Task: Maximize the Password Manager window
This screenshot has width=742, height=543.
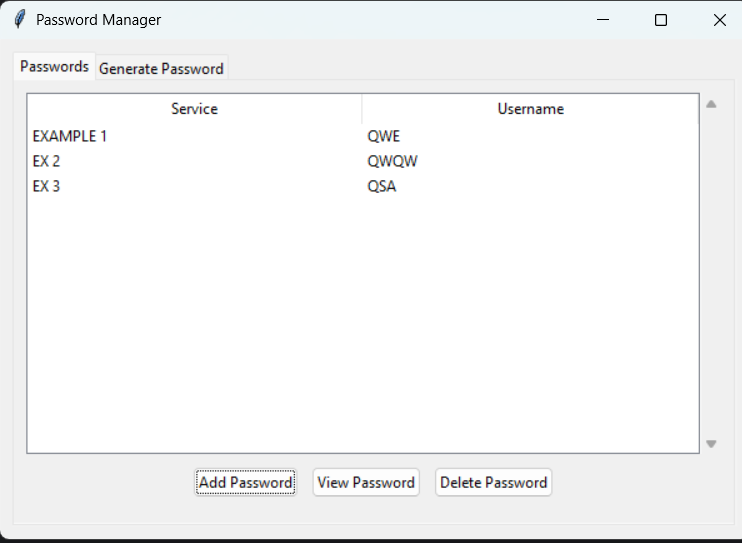Action: pyautogui.click(x=661, y=20)
